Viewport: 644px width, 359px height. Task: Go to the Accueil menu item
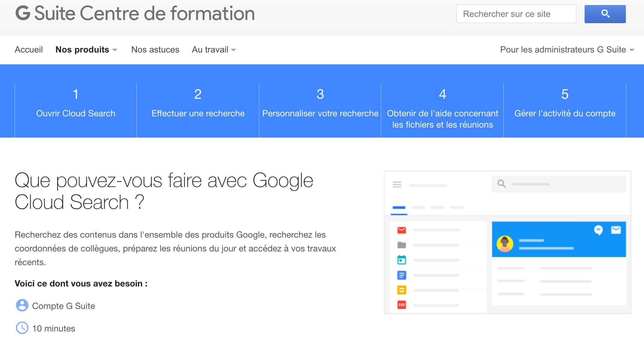[x=29, y=49]
